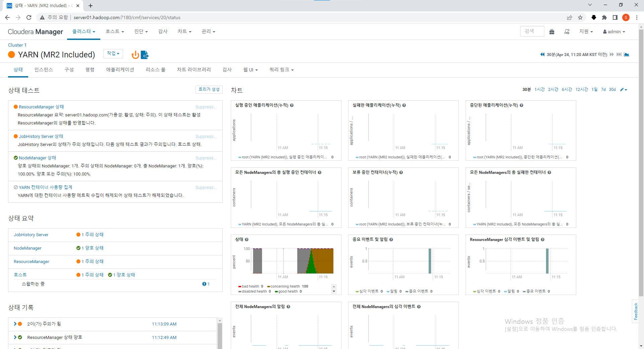Click the browser address bar URL
The height and width of the screenshot is (349, 644).
click(x=127, y=17)
